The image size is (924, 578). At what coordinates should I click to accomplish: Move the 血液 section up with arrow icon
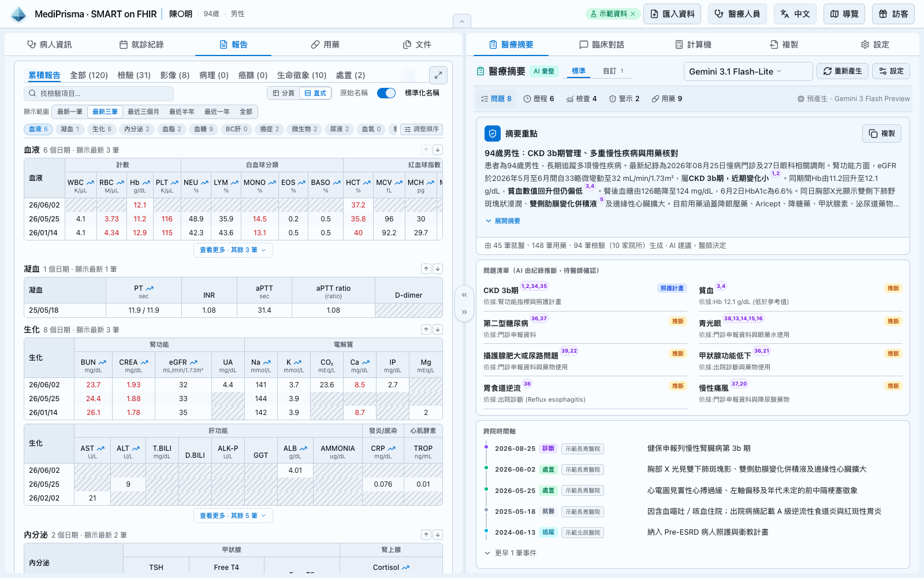click(x=426, y=150)
